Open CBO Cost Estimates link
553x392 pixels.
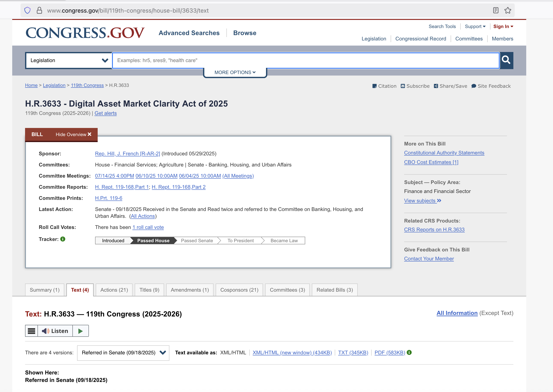(431, 162)
